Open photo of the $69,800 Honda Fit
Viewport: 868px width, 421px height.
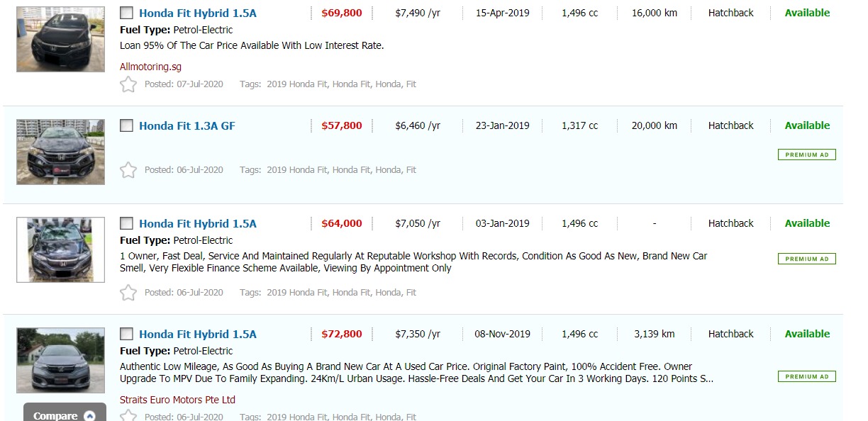click(60, 39)
